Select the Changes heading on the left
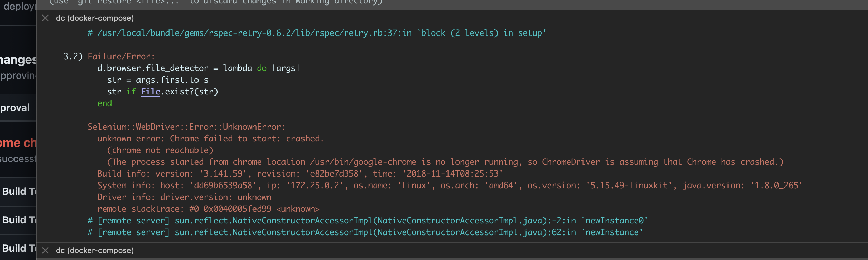The image size is (868, 260). [17, 59]
